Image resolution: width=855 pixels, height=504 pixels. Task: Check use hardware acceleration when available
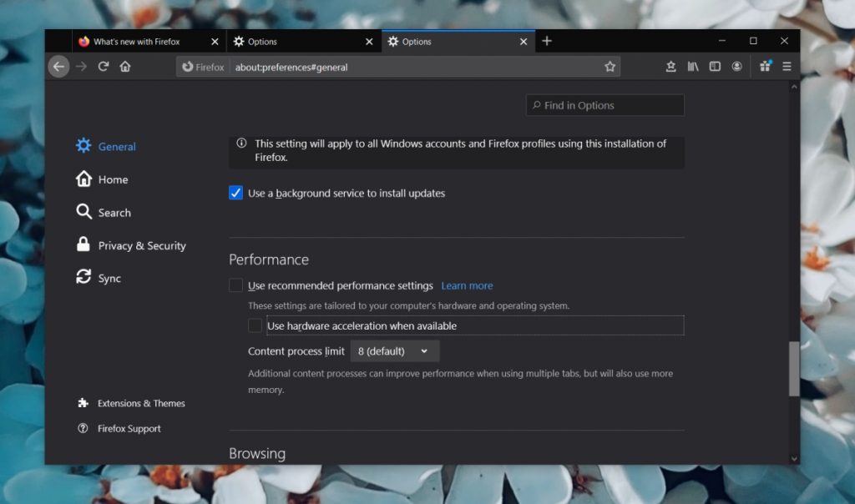(x=255, y=325)
